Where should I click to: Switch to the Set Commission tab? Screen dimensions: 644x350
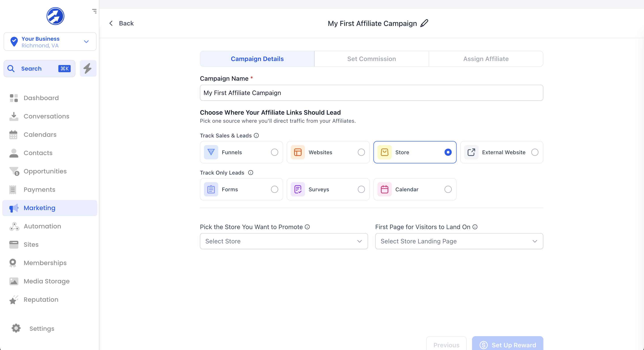click(371, 59)
